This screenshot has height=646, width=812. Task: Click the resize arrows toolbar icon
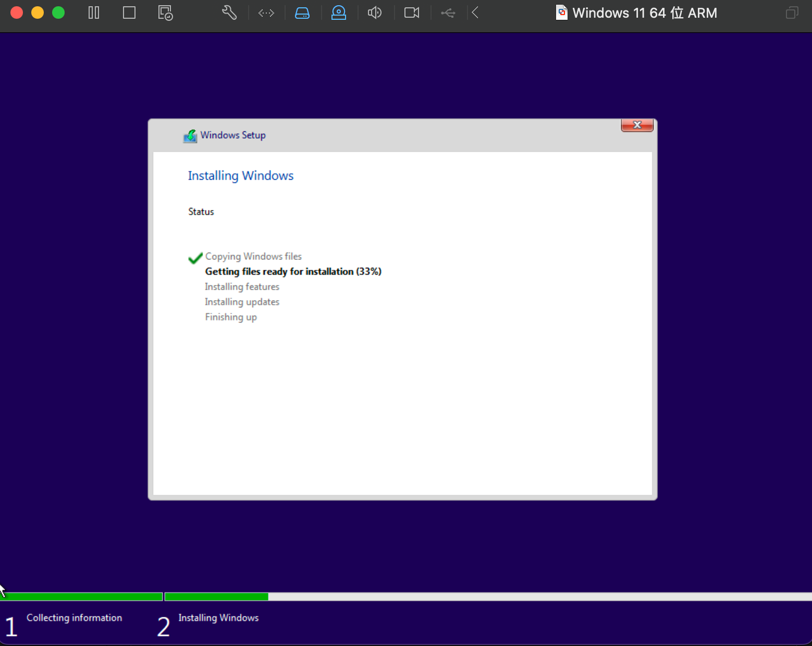[x=266, y=13]
